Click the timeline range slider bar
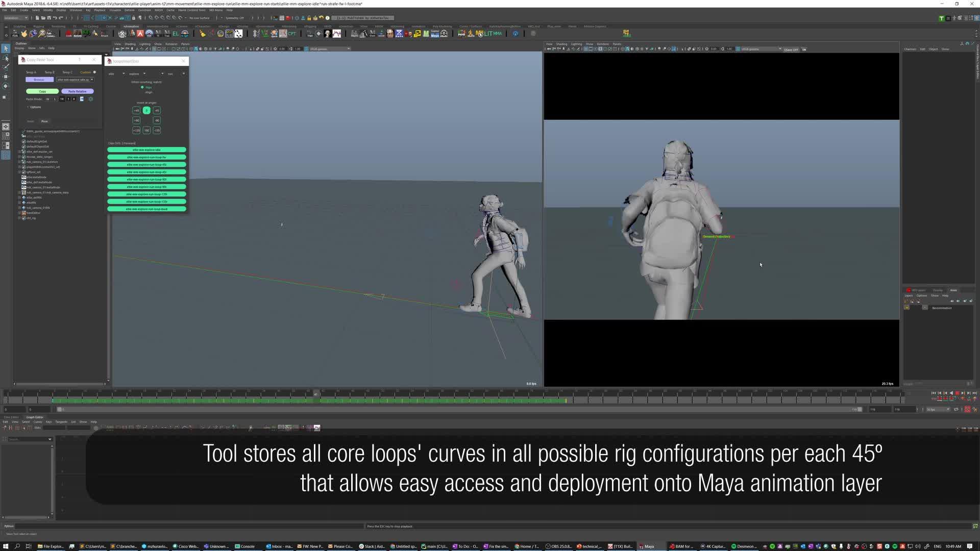Image resolution: width=980 pixels, height=551 pixels. [459, 409]
